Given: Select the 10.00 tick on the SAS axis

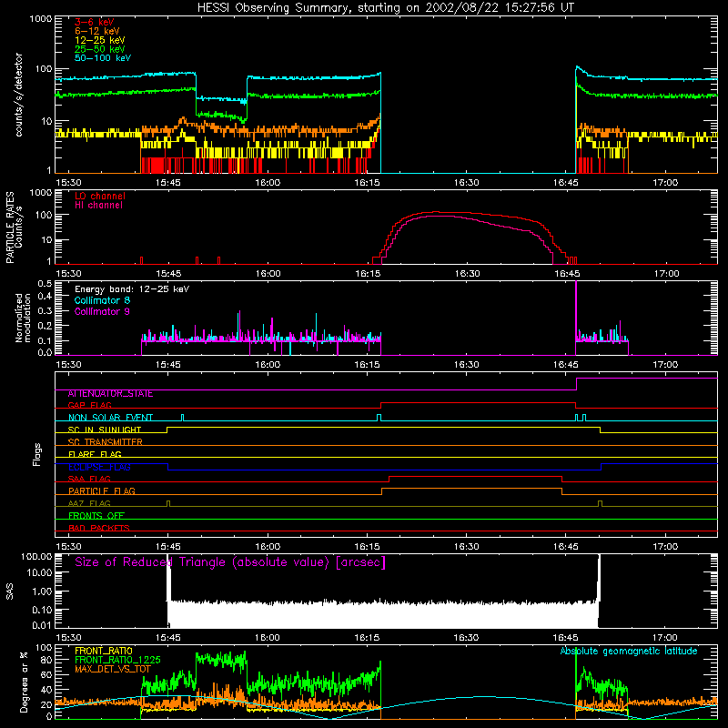Looking at the screenshot, I should click(39, 572).
